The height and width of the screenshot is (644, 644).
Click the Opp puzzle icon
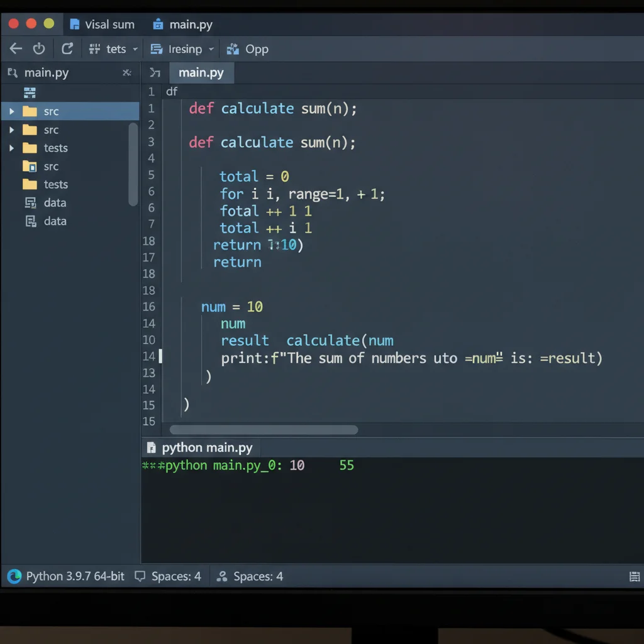233,49
